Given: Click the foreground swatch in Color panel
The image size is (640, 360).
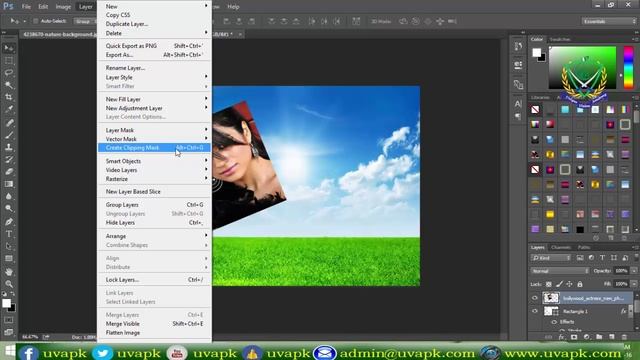Looking at the screenshot, I should [536, 52].
